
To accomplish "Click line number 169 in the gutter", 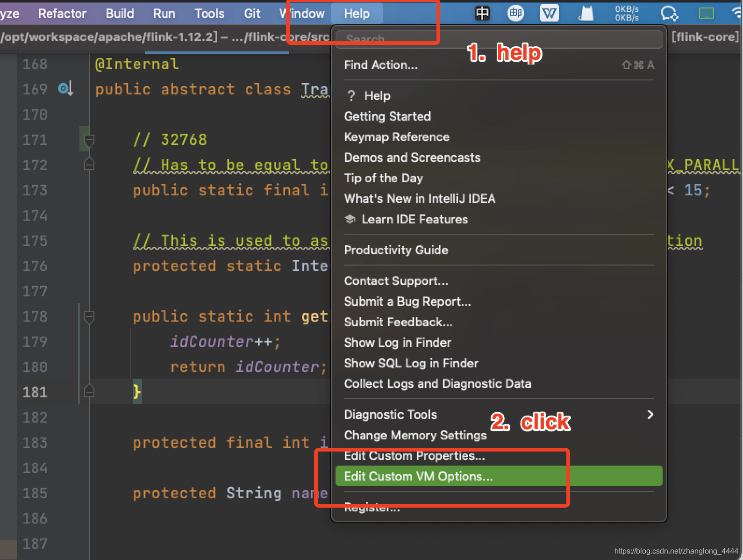I will pos(35,89).
